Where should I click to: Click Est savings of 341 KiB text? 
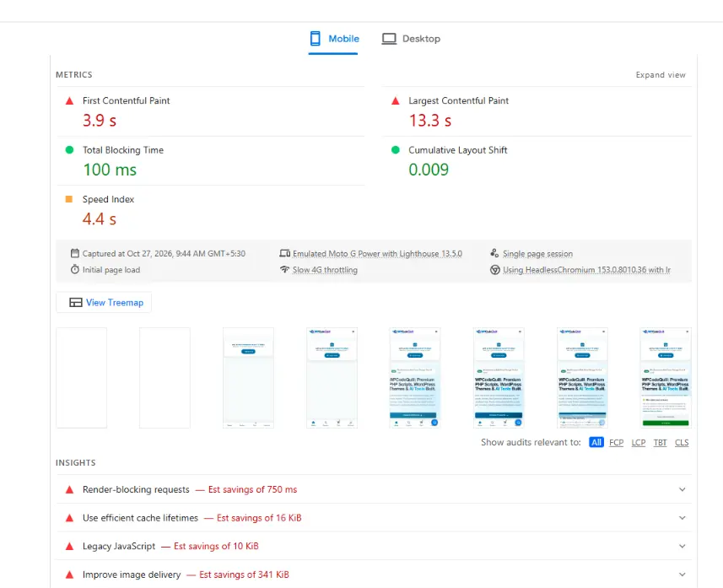click(244, 575)
